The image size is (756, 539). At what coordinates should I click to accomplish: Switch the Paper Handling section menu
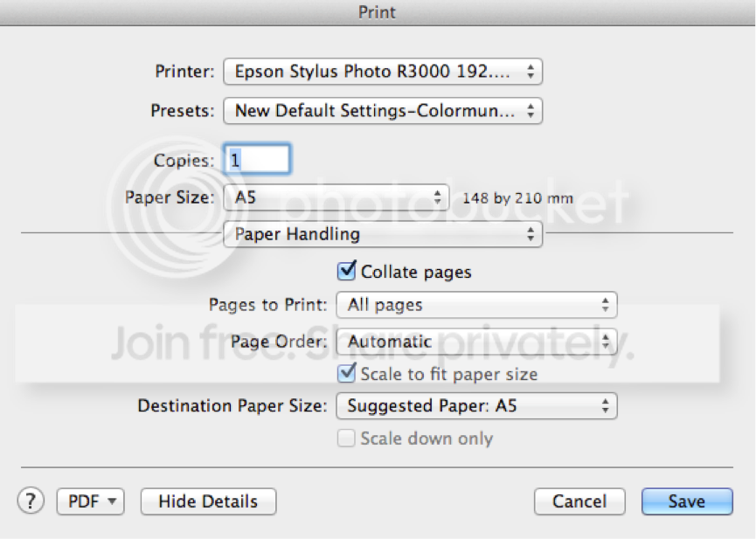point(383,234)
